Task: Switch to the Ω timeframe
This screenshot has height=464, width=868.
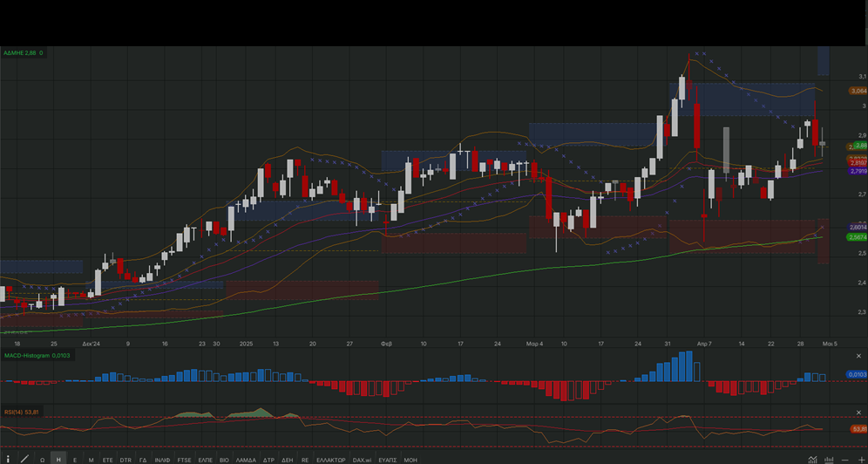Action: [x=42, y=461]
